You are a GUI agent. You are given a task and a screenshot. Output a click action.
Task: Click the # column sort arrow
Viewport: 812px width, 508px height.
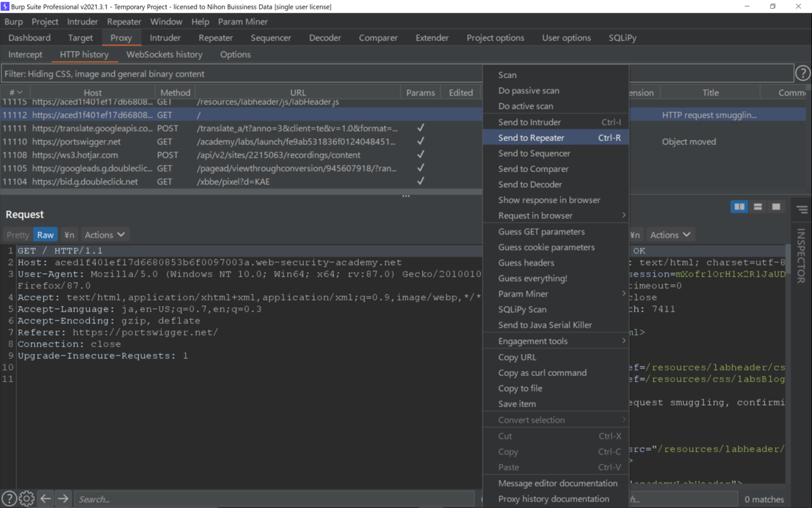(20, 93)
